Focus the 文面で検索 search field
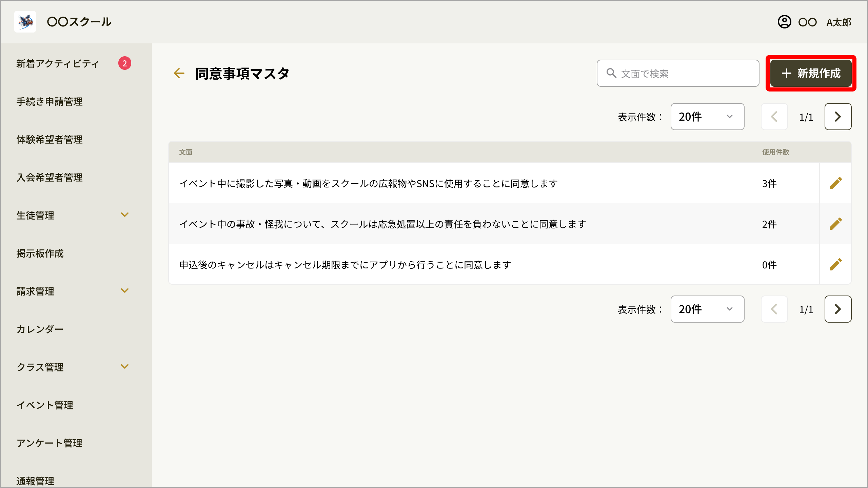 (x=678, y=73)
